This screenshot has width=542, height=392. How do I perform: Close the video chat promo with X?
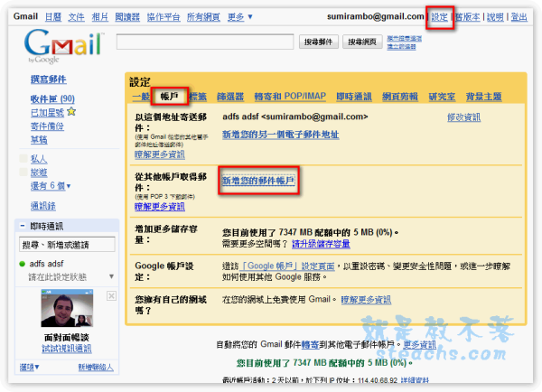111,296
